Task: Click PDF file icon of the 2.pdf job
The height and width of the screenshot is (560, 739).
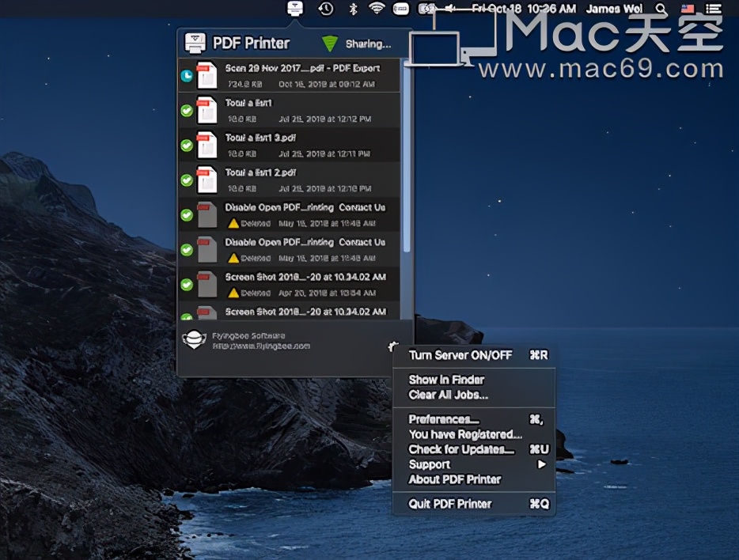Action: coord(207,180)
